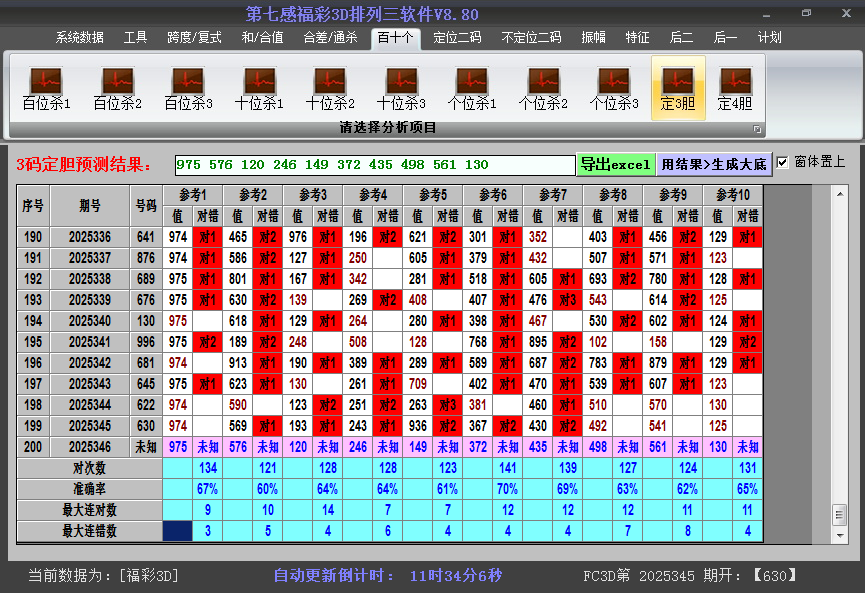Open the 系统数据 menu
865x593 pixels.
click(80, 38)
